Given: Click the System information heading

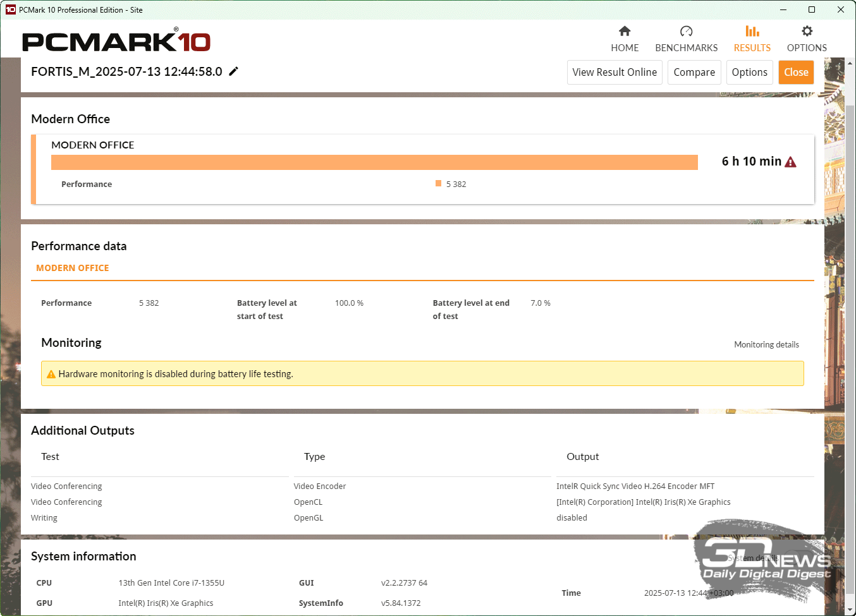Looking at the screenshot, I should tap(83, 556).
